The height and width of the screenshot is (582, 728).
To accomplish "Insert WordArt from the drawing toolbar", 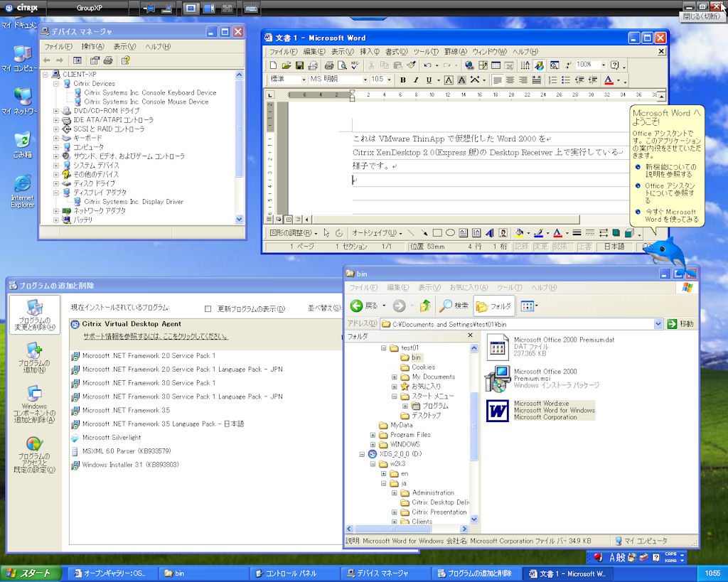I will pos(490,233).
